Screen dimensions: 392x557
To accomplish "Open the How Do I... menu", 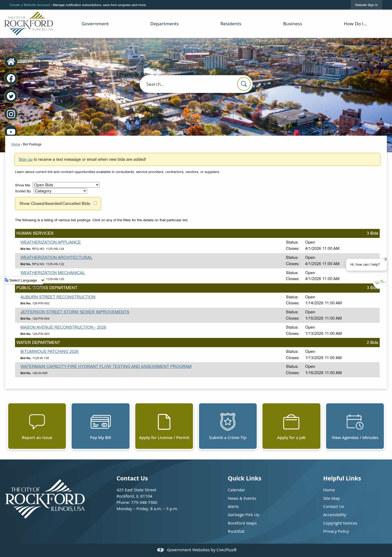I will click(355, 24).
